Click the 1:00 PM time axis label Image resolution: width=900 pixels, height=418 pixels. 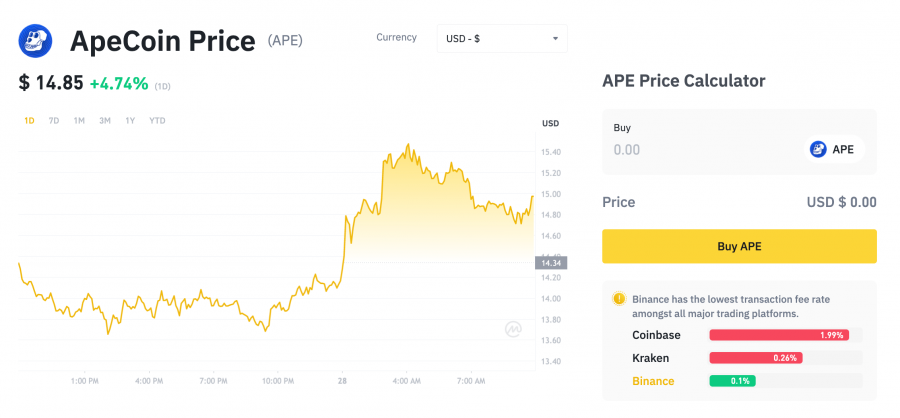point(86,381)
